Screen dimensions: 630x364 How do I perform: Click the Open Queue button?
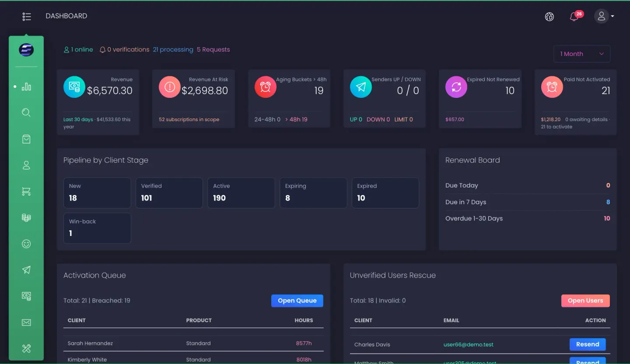pyautogui.click(x=297, y=301)
